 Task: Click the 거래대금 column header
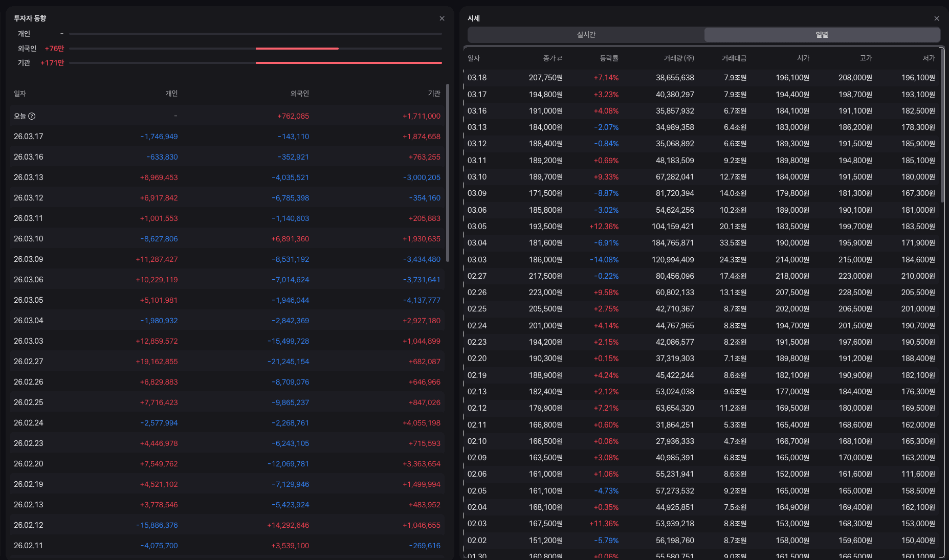pos(734,58)
